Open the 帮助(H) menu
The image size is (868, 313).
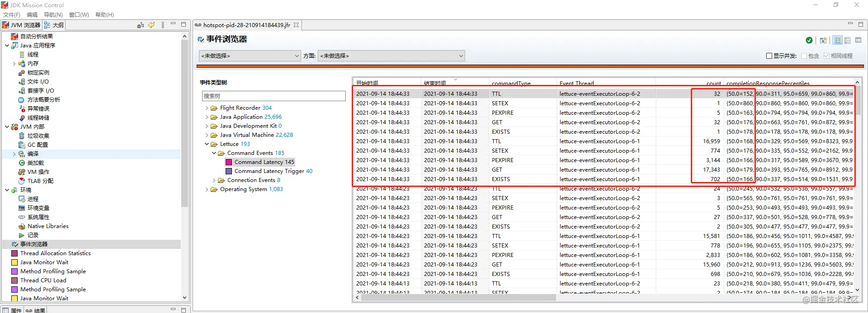point(104,14)
